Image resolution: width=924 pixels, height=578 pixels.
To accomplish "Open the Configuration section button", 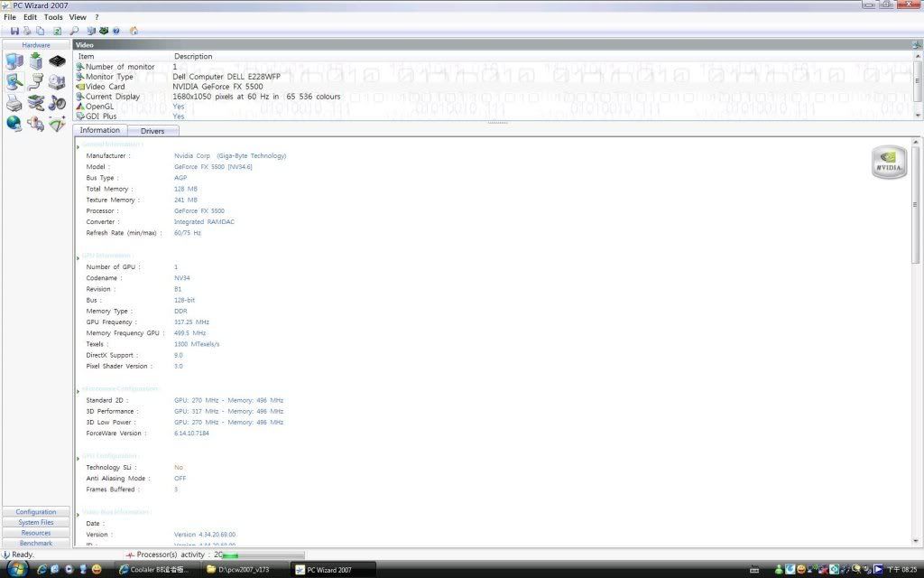I will point(36,512).
